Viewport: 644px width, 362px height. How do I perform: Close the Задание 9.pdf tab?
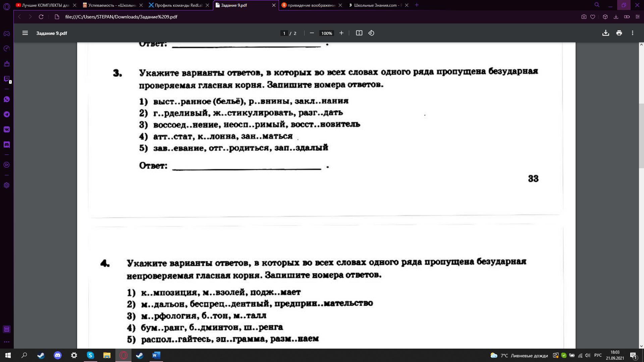[274, 5]
